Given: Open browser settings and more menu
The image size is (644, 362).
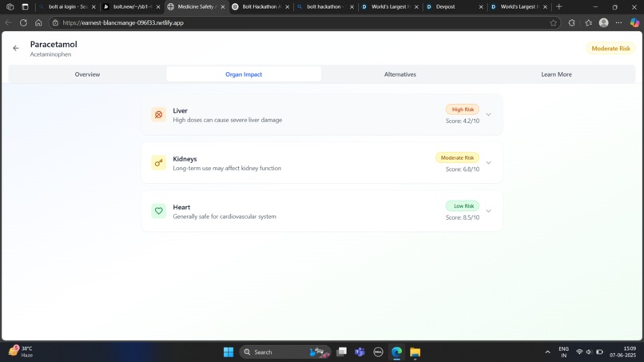Looking at the screenshot, I should (618, 23).
